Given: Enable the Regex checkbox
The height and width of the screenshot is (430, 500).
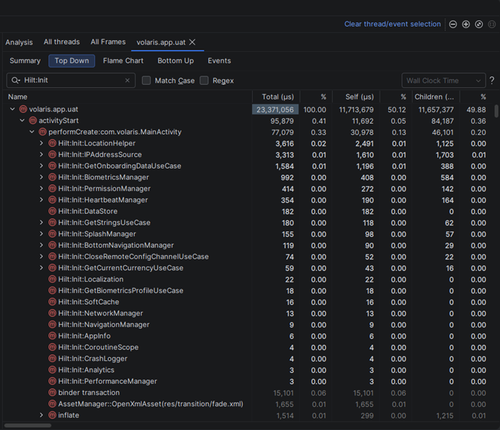Looking at the screenshot, I should click(204, 80).
